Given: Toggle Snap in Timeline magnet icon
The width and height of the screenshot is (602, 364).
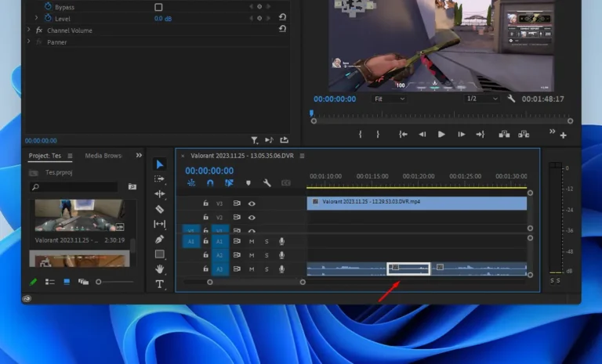Looking at the screenshot, I should click(210, 183).
